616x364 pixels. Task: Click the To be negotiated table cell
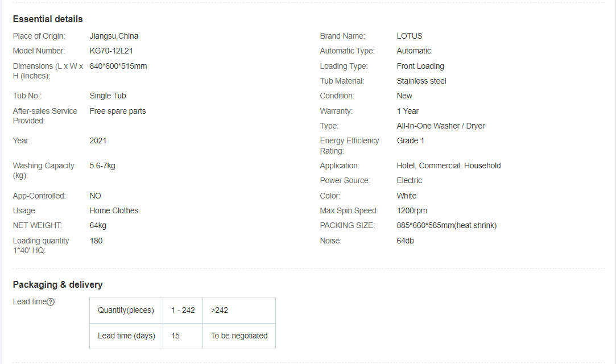pos(239,336)
